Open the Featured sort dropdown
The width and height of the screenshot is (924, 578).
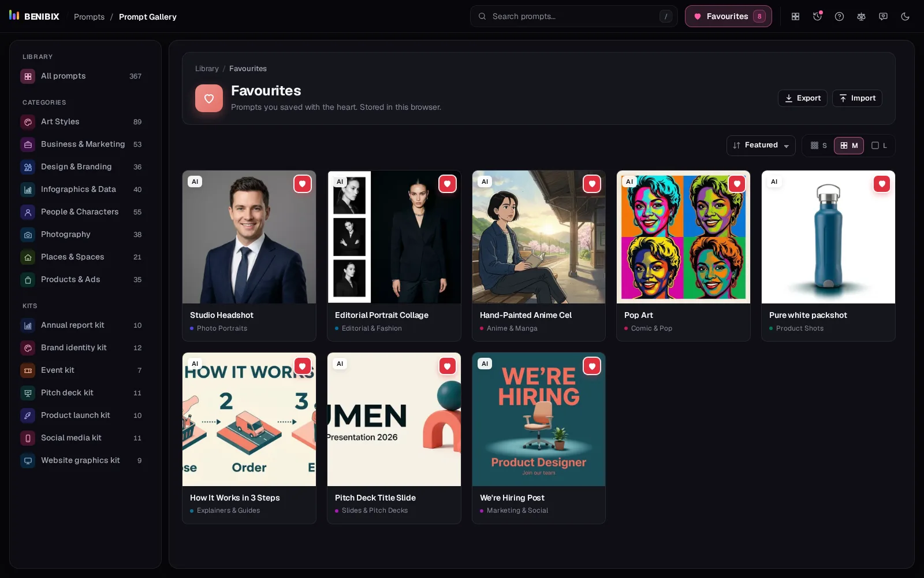point(761,146)
